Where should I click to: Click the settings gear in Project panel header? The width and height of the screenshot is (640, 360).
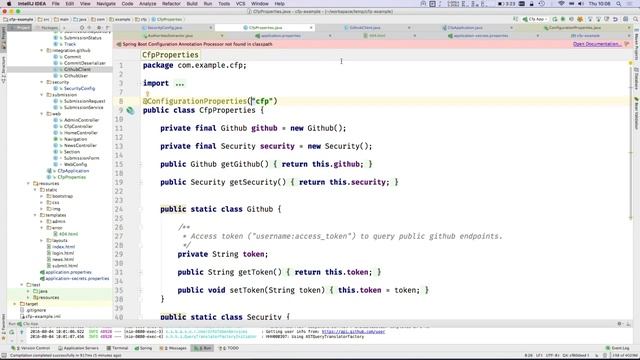point(99,27)
